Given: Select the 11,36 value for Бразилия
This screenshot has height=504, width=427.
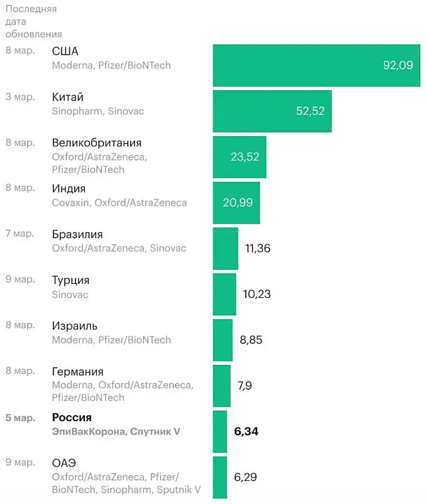Looking at the screenshot, I should pos(258,248).
